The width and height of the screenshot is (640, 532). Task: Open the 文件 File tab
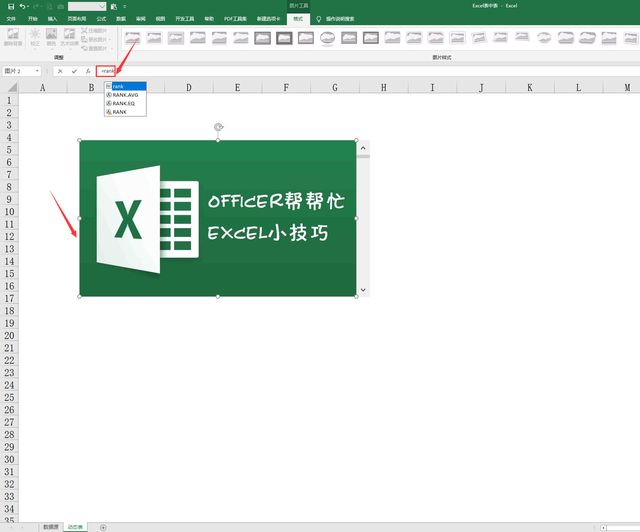click(11, 19)
